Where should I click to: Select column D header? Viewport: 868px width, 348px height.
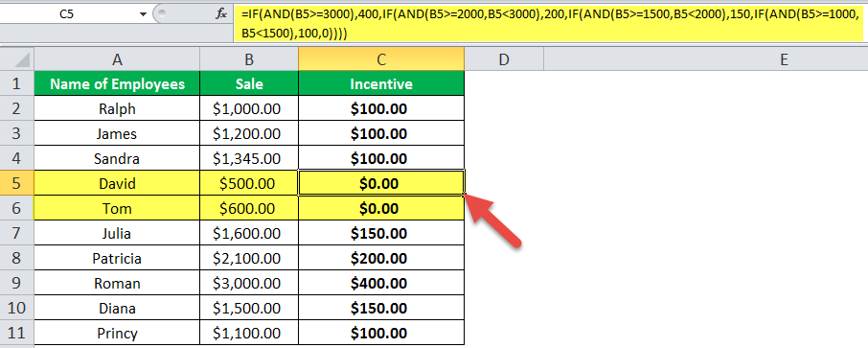504,59
